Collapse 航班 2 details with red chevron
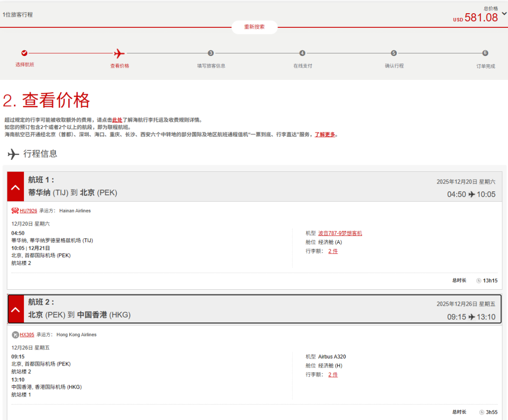This screenshot has height=420, width=508. [15, 309]
